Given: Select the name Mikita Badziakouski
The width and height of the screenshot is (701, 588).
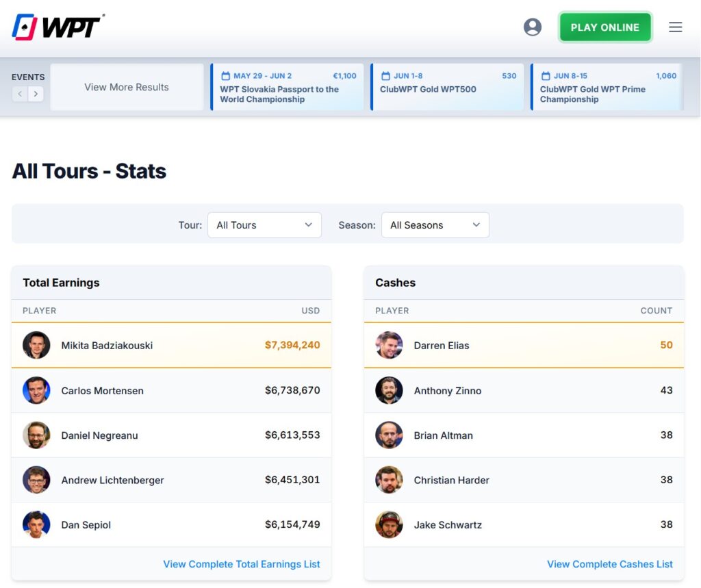Looking at the screenshot, I should pos(107,346).
